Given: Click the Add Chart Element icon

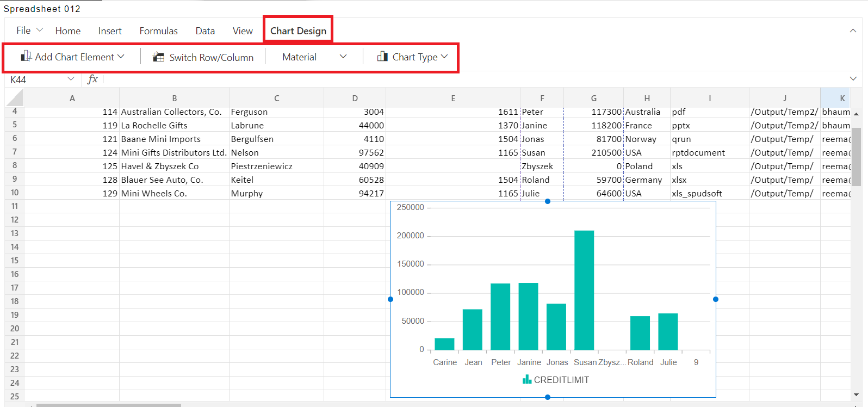Looking at the screenshot, I should (26, 56).
